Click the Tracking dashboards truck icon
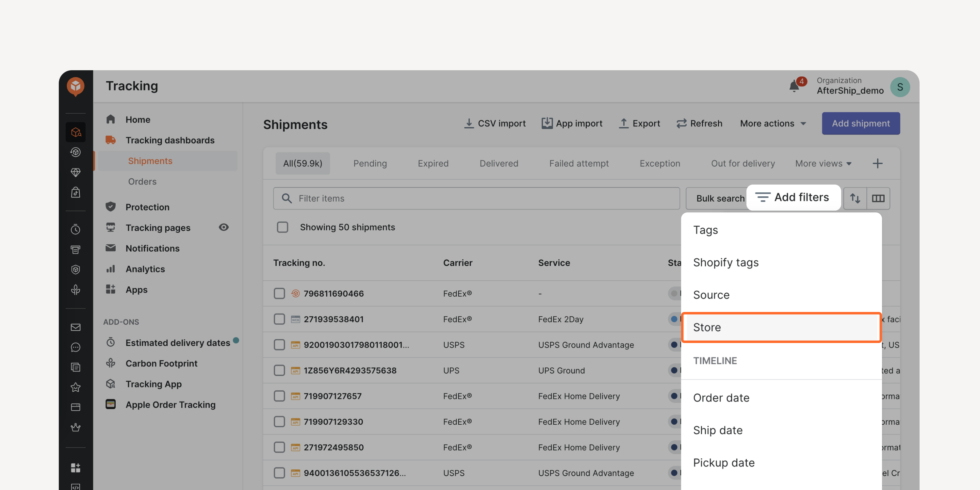980x490 pixels. pos(110,139)
